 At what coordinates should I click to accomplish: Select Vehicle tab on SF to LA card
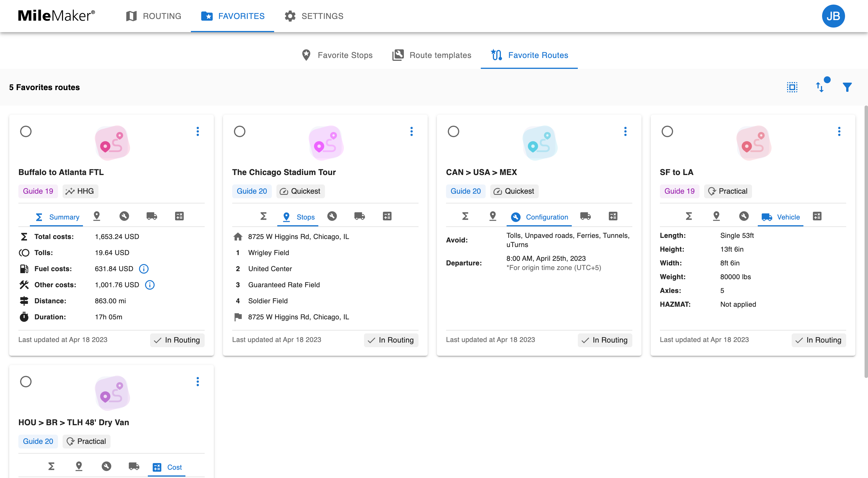780,217
